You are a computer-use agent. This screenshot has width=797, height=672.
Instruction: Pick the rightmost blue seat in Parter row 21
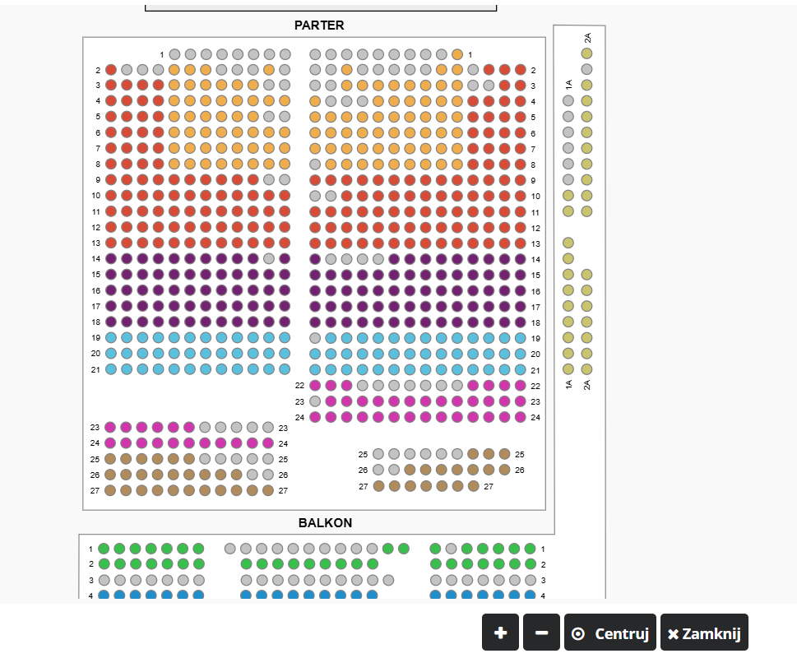click(521, 369)
